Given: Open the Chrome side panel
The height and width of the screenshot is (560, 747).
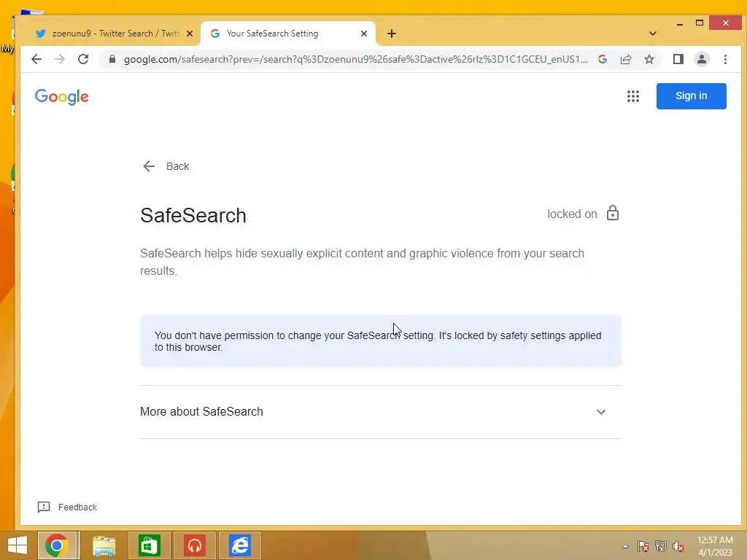Looking at the screenshot, I should 678,59.
